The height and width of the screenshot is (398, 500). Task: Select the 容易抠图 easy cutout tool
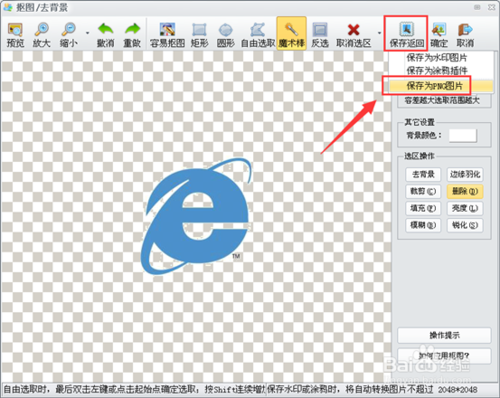click(167, 35)
